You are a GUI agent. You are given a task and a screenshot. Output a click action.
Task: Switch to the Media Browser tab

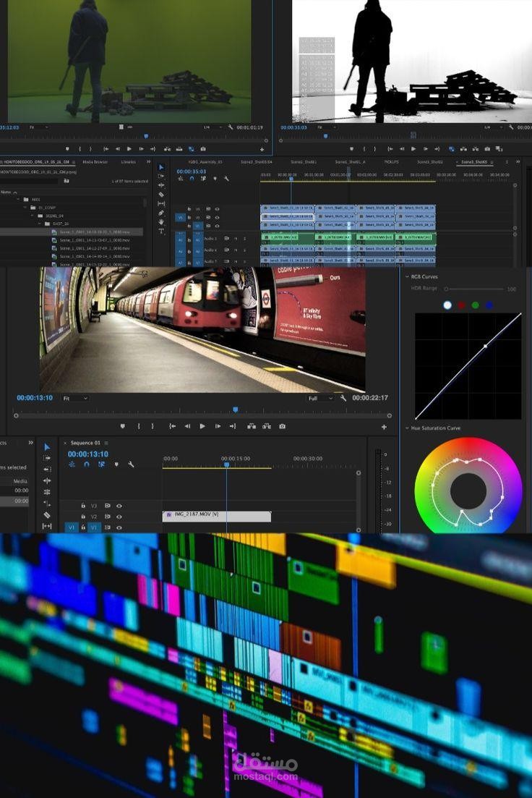[x=95, y=162]
